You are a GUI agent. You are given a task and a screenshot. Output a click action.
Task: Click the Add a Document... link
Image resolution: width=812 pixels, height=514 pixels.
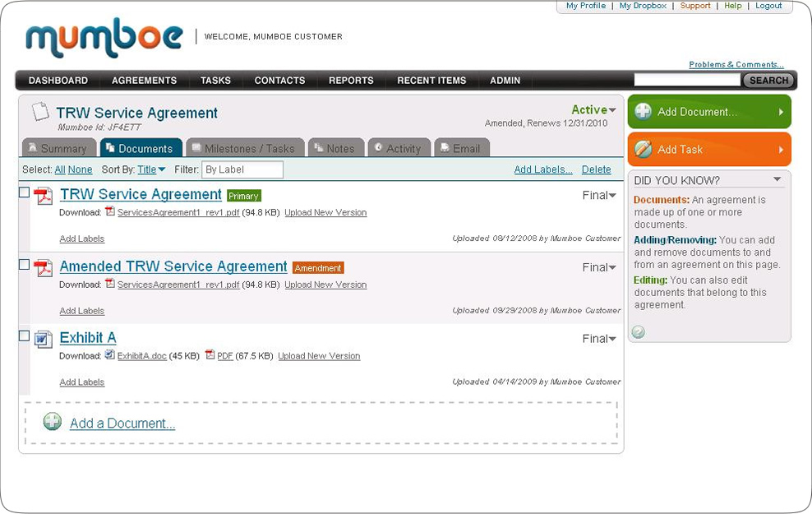click(122, 424)
